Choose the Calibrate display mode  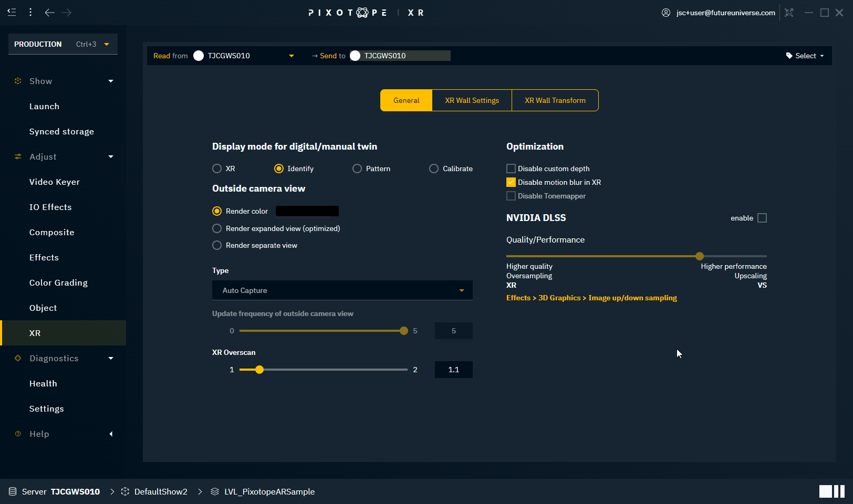(434, 169)
